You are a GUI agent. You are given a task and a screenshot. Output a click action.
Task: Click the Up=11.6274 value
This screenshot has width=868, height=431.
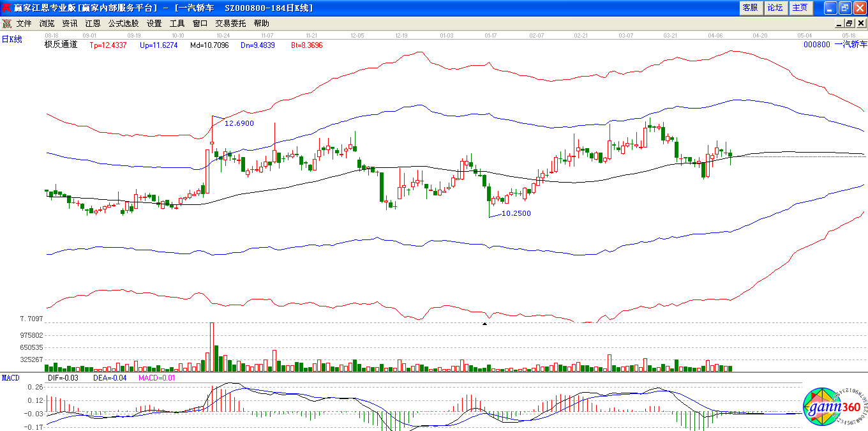(x=159, y=45)
